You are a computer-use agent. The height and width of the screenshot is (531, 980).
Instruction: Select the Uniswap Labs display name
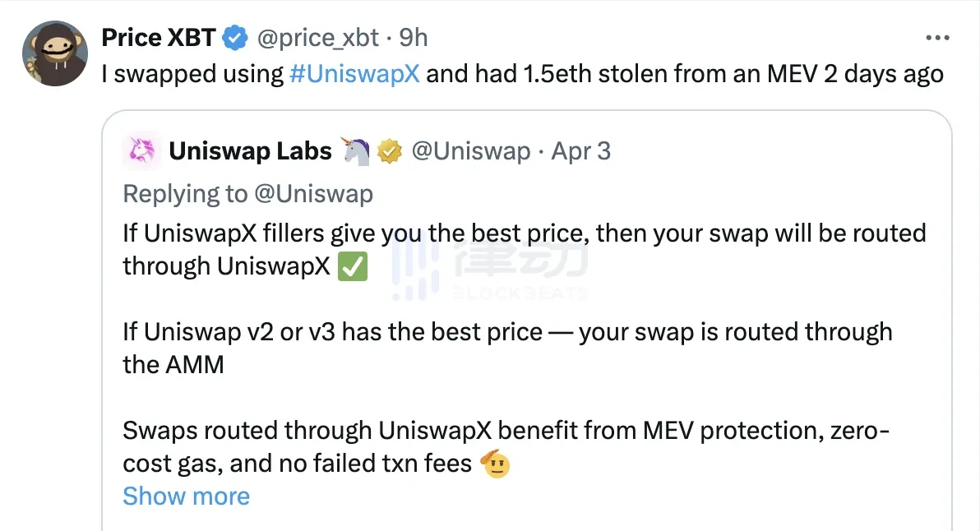coord(250,150)
